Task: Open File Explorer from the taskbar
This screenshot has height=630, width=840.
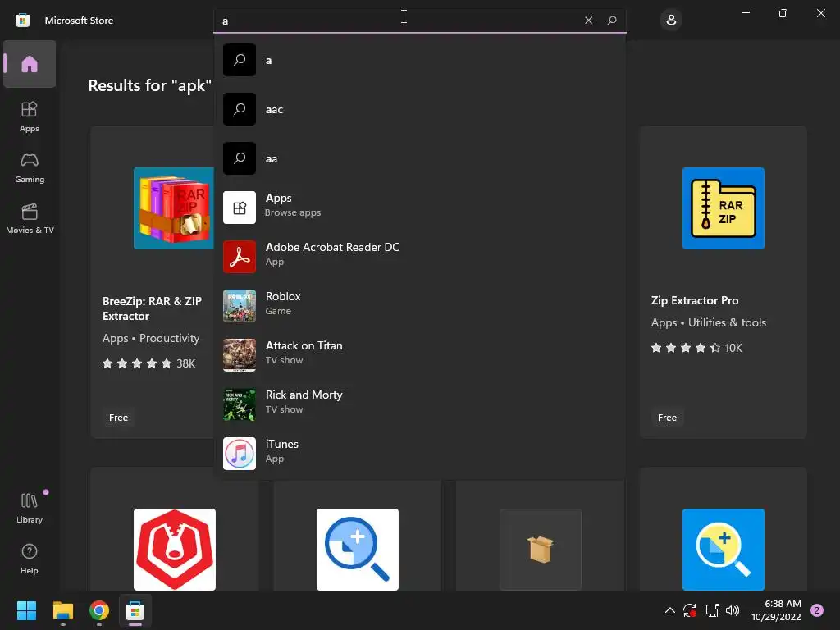Action: [62, 610]
